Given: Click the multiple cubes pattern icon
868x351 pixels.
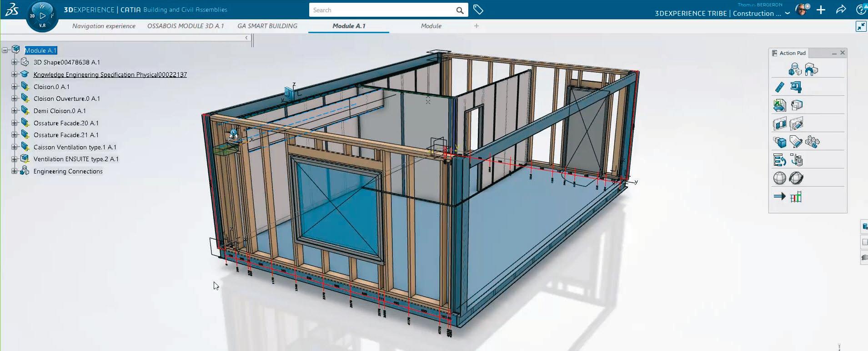Looking at the screenshot, I should (x=812, y=142).
